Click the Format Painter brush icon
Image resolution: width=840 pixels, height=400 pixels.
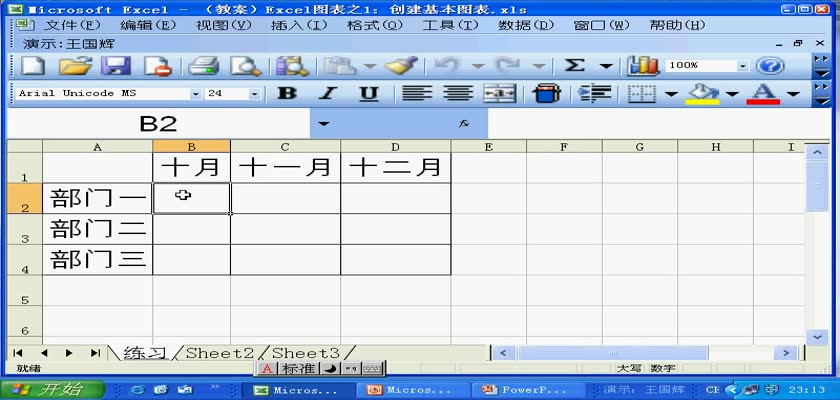point(402,66)
